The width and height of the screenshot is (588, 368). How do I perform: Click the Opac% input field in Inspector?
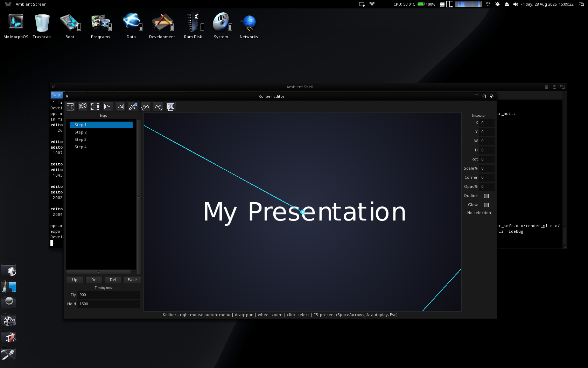click(x=487, y=187)
